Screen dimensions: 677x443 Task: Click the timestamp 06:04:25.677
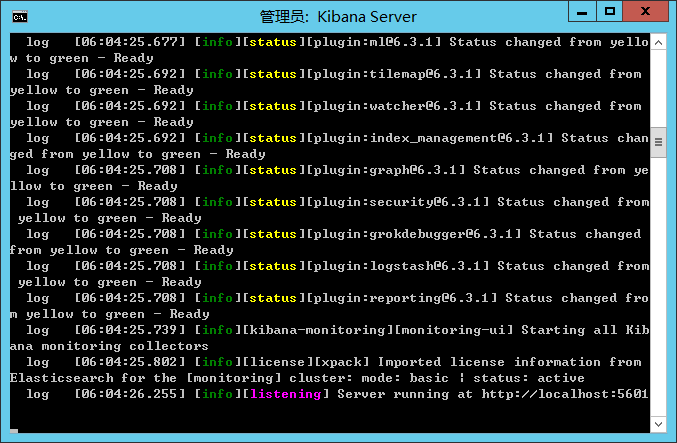130,42
